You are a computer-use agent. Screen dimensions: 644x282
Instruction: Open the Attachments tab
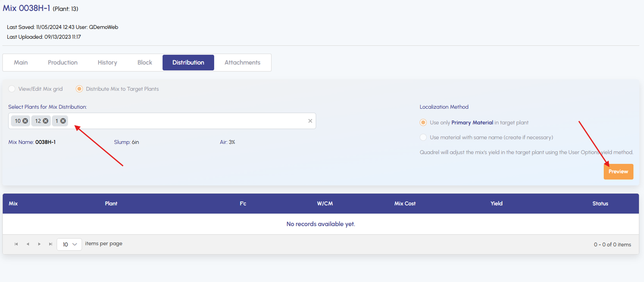(242, 63)
